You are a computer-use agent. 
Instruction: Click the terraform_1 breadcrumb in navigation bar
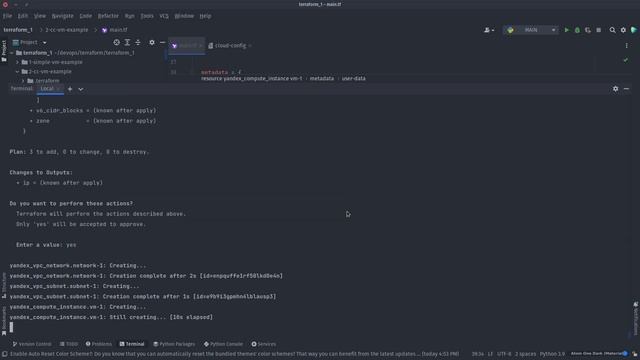[18, 30]
